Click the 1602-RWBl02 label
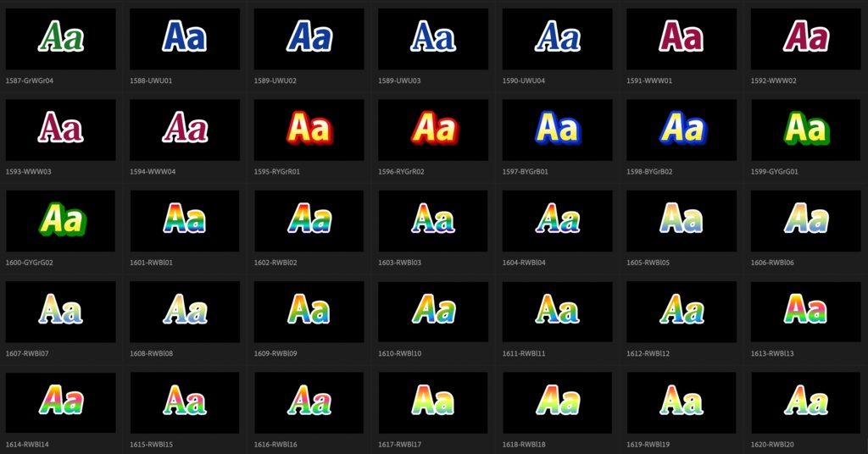 (275, 263)
